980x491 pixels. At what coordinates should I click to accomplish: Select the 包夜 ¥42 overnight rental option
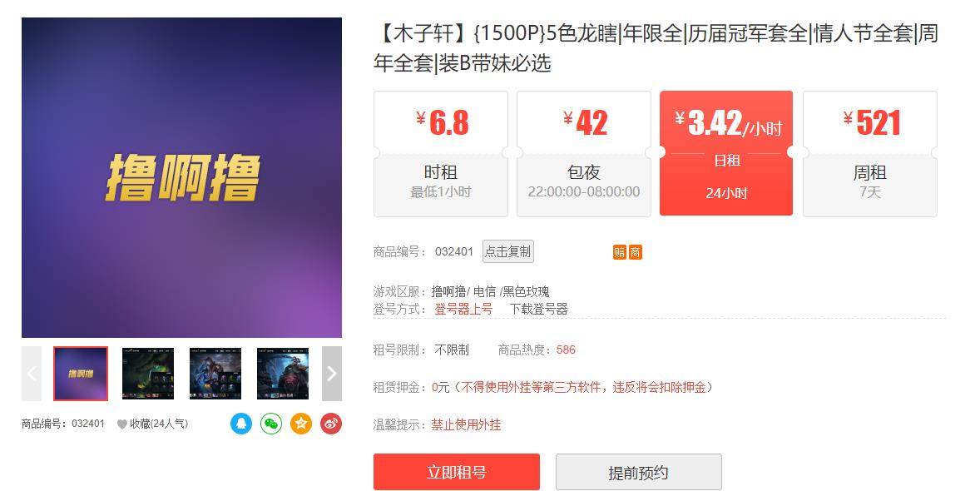click(584, 154)
